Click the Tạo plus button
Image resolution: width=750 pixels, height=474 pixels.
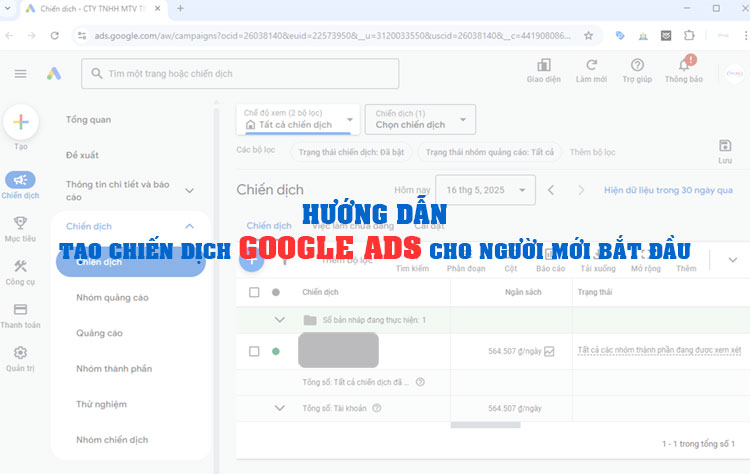pyautogui.click(x=21, y=122)
